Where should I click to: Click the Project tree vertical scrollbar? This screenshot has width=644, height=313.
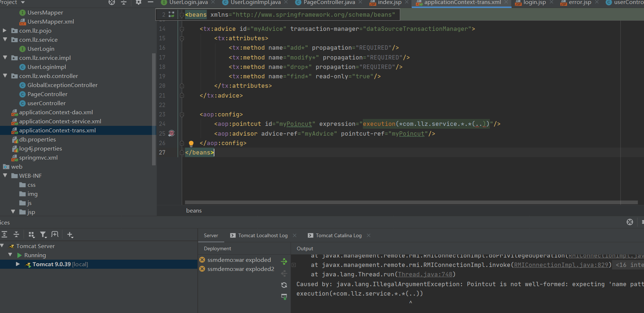pyautogui.click(x=154, y=109)
